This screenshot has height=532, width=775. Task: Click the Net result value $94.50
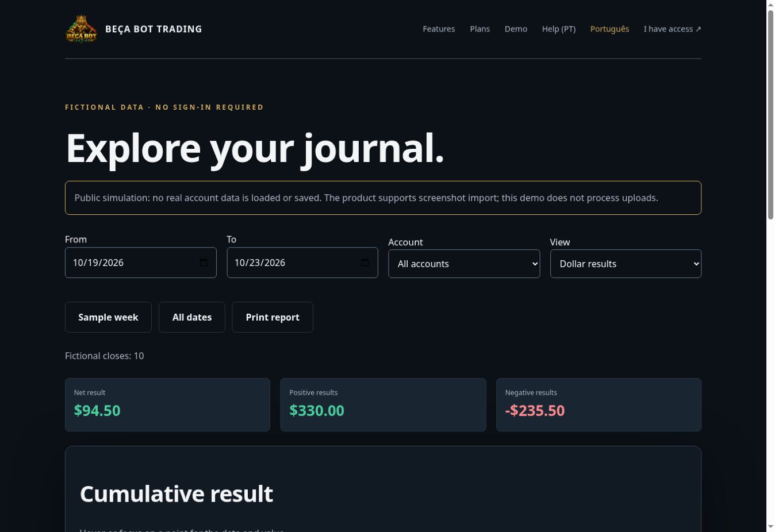[x=97, y=410]
